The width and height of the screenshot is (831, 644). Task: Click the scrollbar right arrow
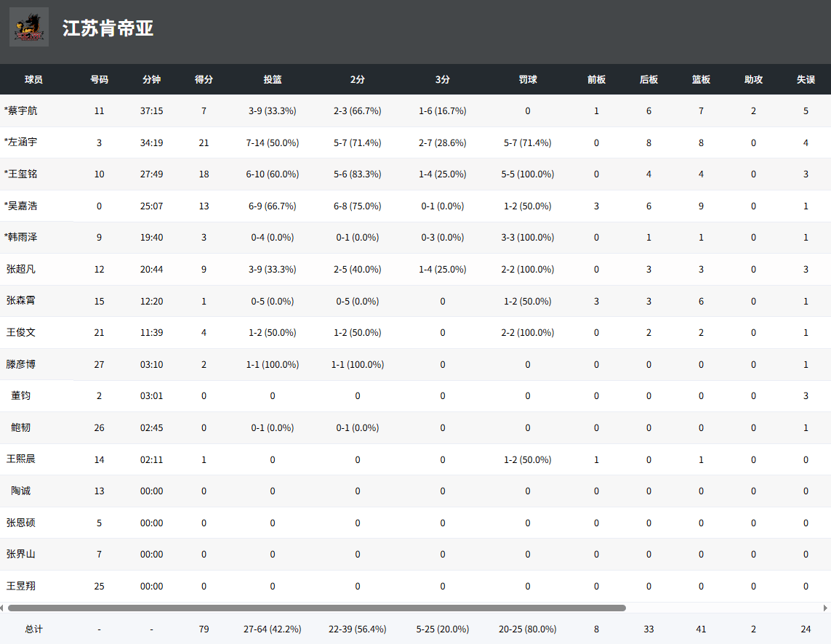[826, 608]
